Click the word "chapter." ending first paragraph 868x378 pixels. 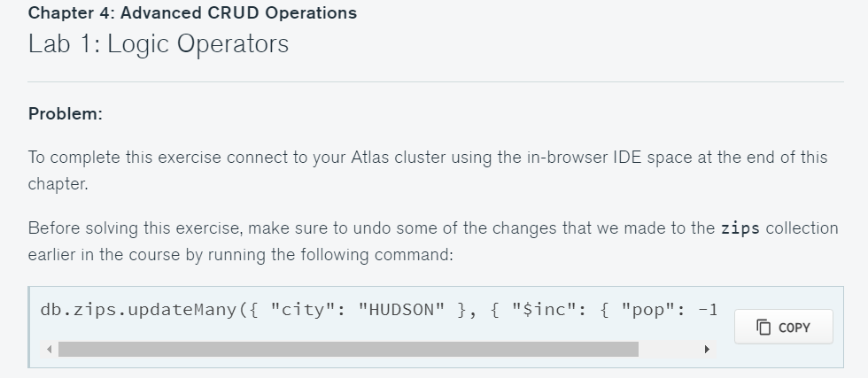pos(58,186)
